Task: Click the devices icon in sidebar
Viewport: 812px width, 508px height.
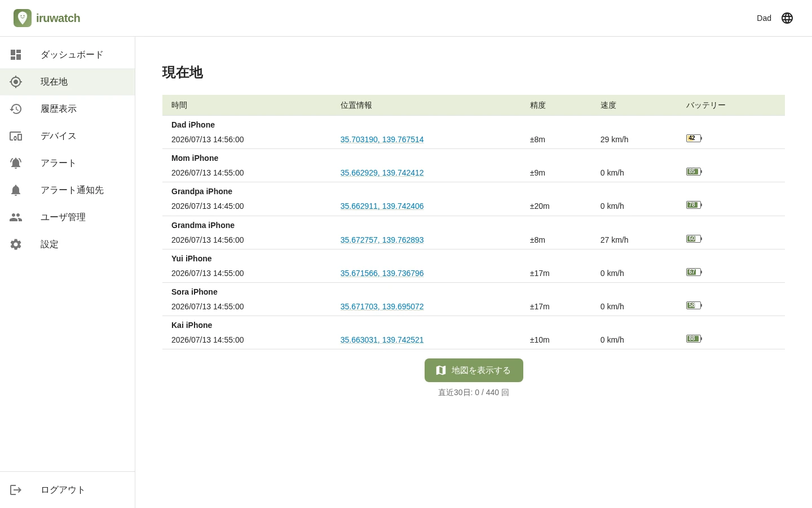Action: point(16,136)
